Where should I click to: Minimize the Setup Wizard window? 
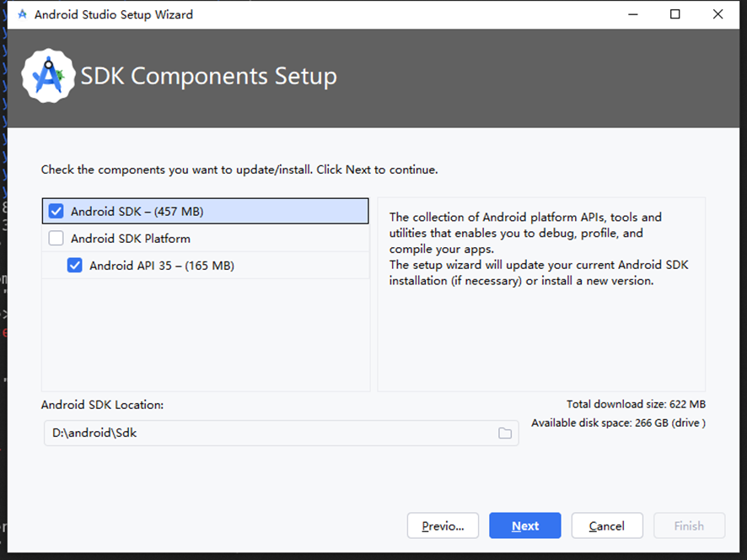pos(632,14)
